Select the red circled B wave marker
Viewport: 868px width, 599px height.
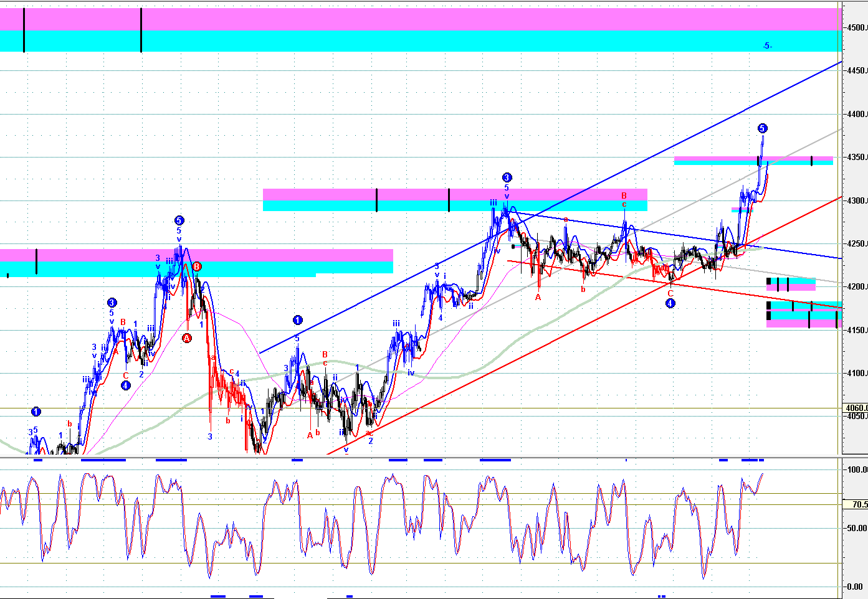pos(196,266)
